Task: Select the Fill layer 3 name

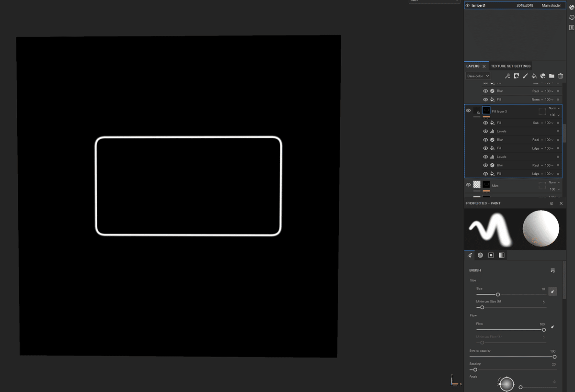Action: 499,112
